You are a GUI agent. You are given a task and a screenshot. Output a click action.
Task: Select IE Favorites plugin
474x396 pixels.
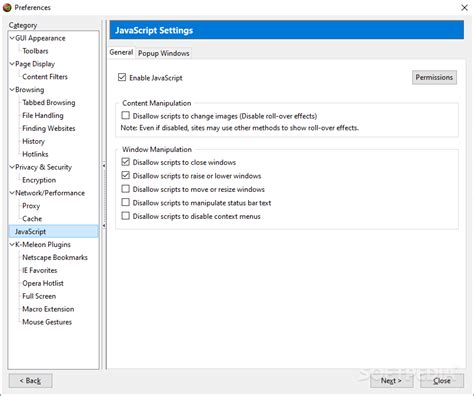pyautogui.click(x=40, y=270)
